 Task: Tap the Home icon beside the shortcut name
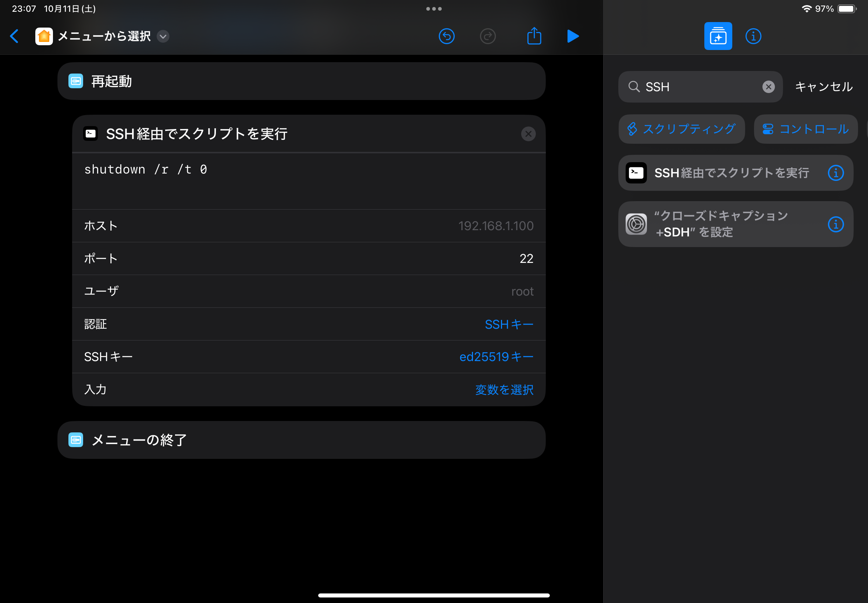pyautogui.click(x=44, y=36)
